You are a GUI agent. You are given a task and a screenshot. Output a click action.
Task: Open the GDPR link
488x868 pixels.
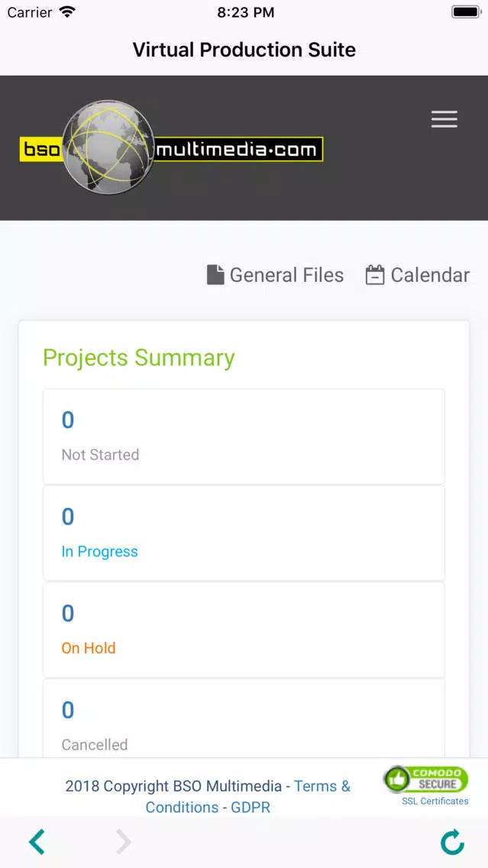click(250, 807)
